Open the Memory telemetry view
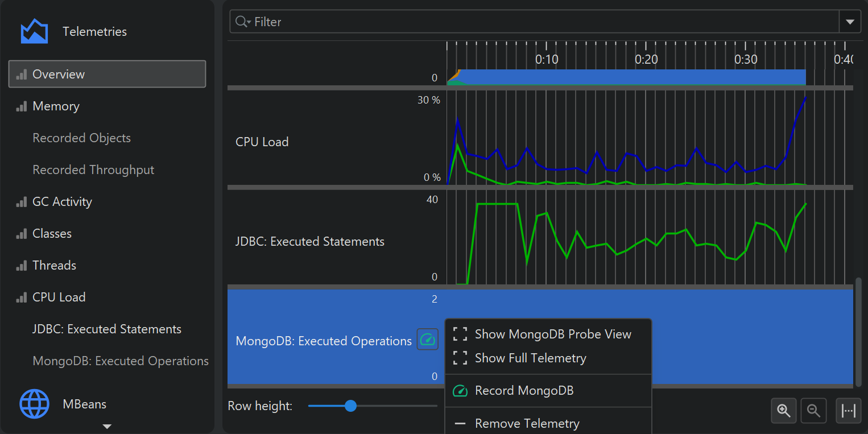 [x=56, y=106]
